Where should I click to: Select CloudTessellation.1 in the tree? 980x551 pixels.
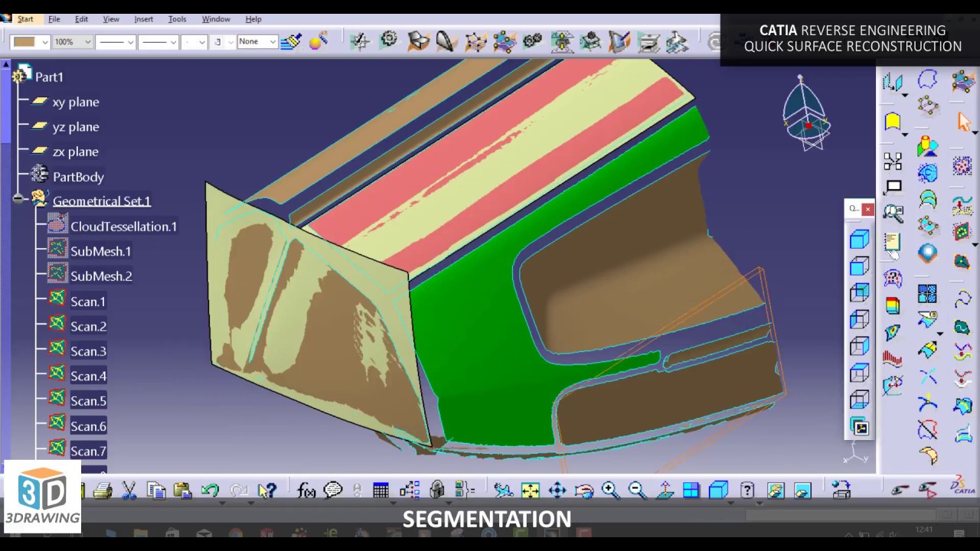pyautogui.click(x=124, y=226)
